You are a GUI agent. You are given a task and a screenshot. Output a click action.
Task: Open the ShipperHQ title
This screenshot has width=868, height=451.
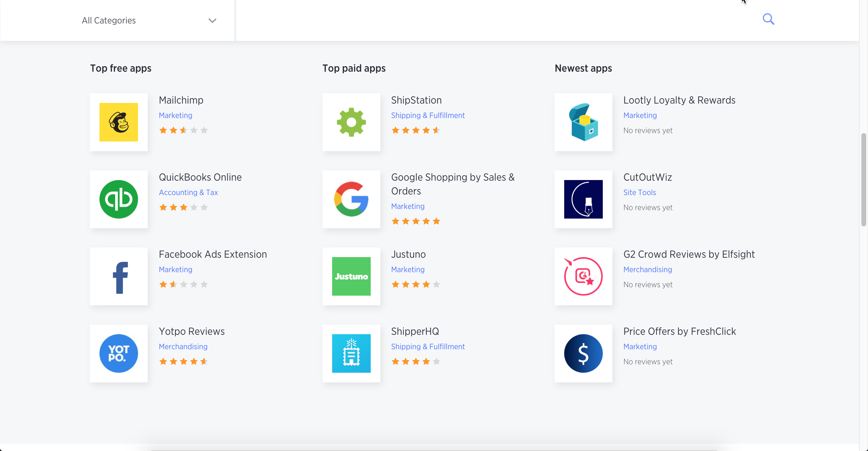click(415, 331)
